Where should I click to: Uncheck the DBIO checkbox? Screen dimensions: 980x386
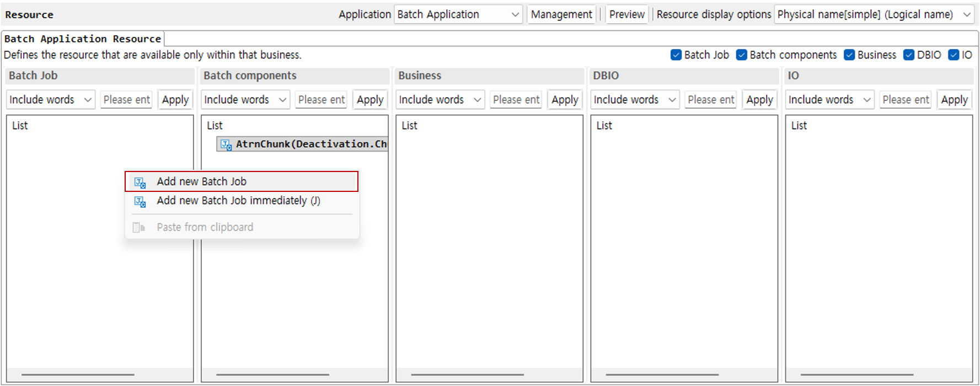click(909, 55)
